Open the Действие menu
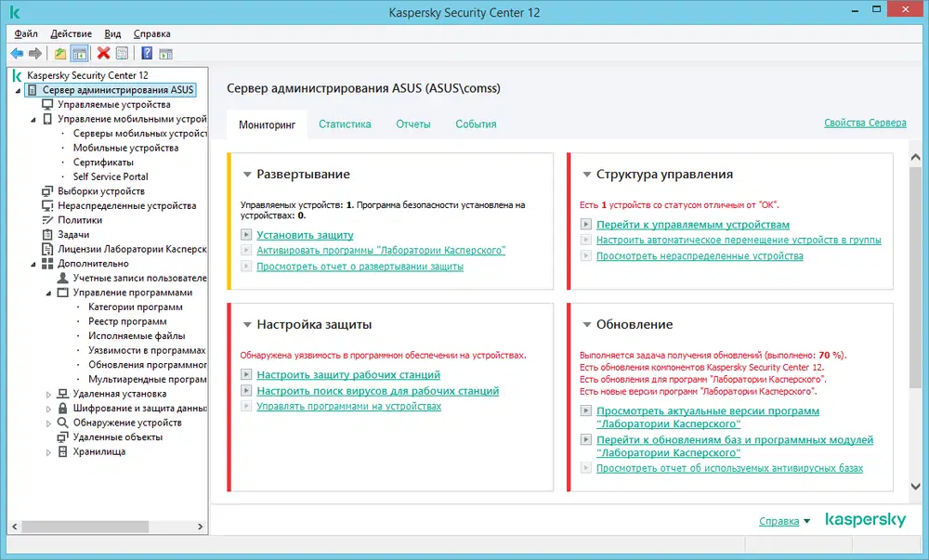Image resolution: width=929 pixels, height=560 pixels. tap(71, 33)
